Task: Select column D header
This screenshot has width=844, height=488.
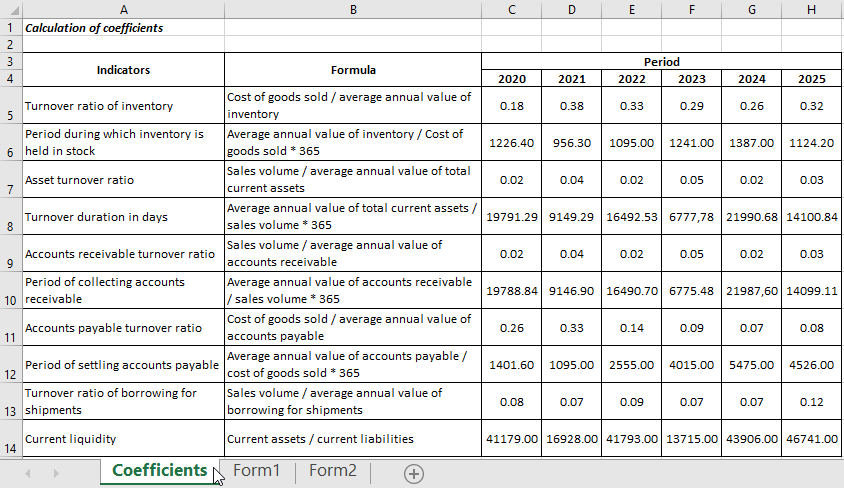Action: (572, 9)
